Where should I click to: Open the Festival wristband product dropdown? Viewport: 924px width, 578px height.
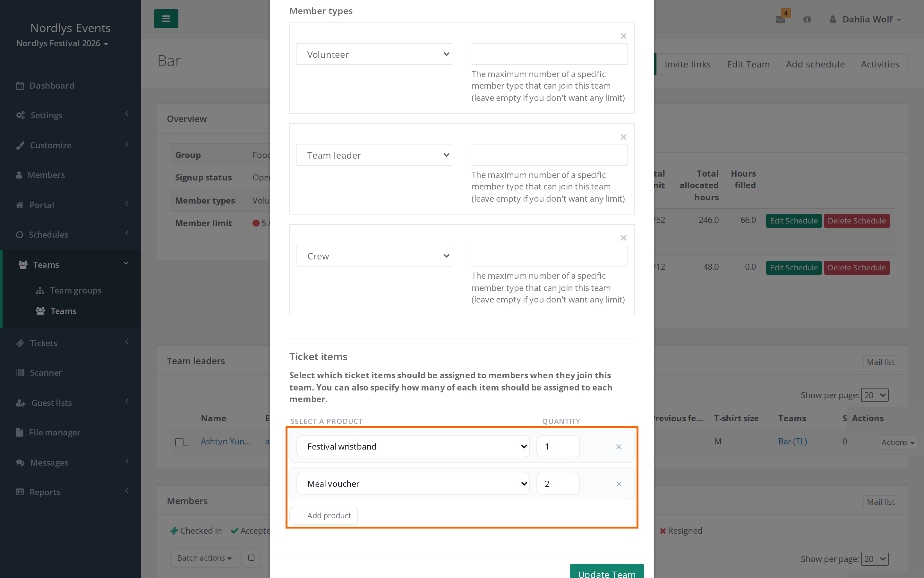click(x=413, y=446)
